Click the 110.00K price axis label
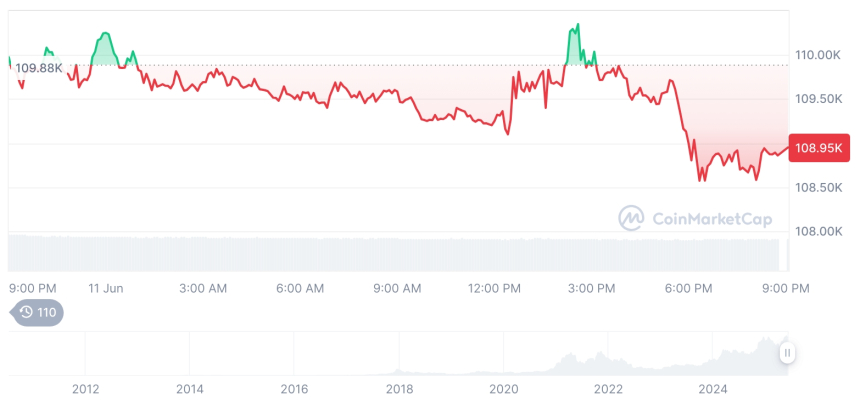The width and height of the screenshot is (860, 401). pyautogui.click(x=816, y=56)
